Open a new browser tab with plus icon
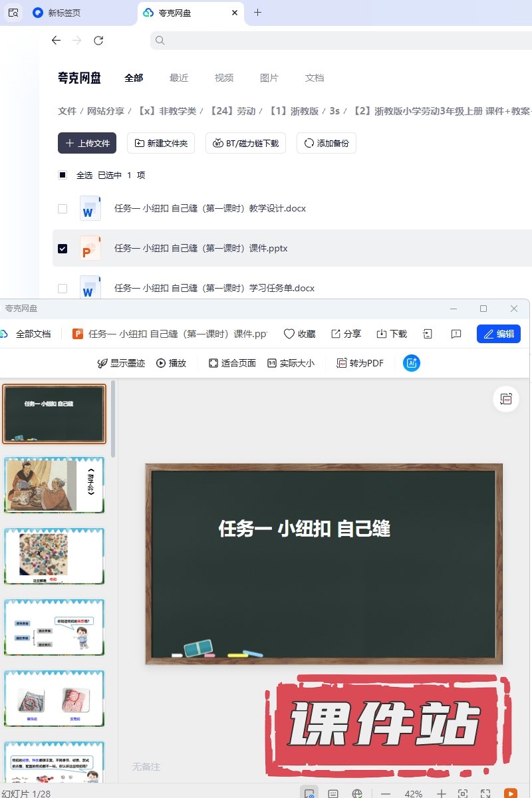Viewport: 532px width, 798px height. click(x=258, y=13)
